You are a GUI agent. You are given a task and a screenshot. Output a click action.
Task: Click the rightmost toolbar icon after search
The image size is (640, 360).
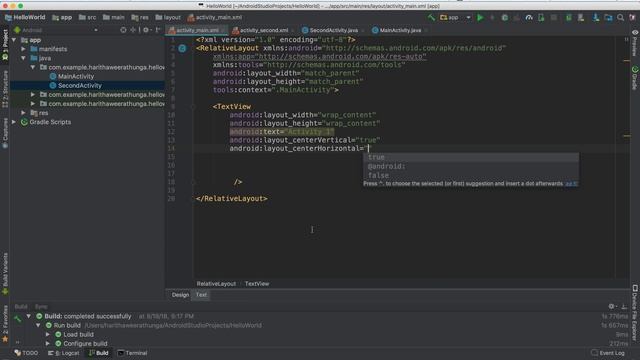(632, 18)
